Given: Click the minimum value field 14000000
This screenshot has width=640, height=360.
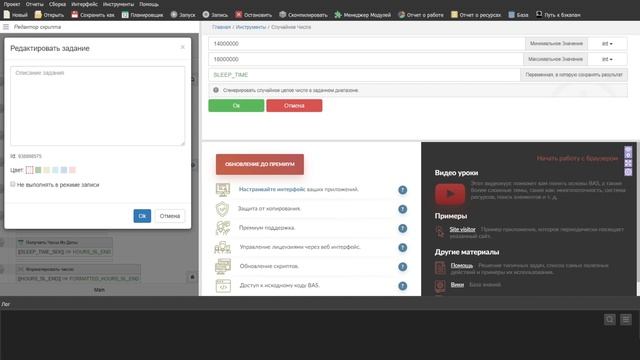Looking at the screenshot, I should point(367,44).
